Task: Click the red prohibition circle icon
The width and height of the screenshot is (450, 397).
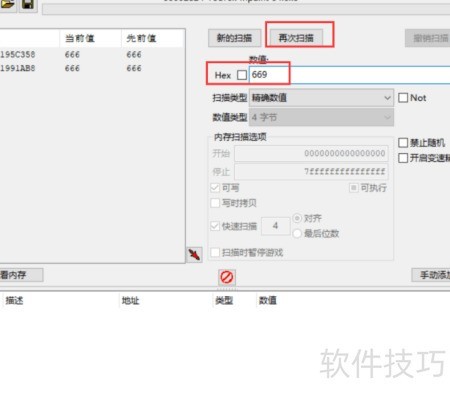Action: click(x=227, y=277)
